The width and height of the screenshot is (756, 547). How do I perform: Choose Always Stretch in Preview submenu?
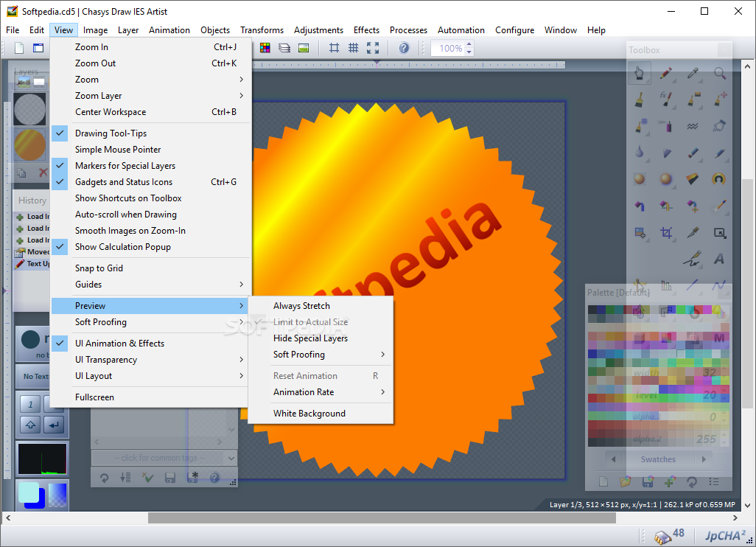[x=321, y=305]
